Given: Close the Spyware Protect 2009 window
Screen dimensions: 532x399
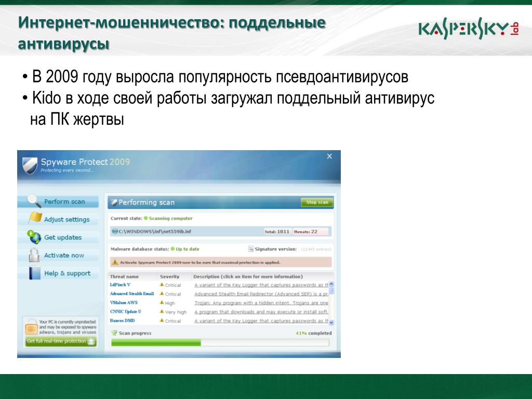Looking at the screenshot, I should pos(329,156).
